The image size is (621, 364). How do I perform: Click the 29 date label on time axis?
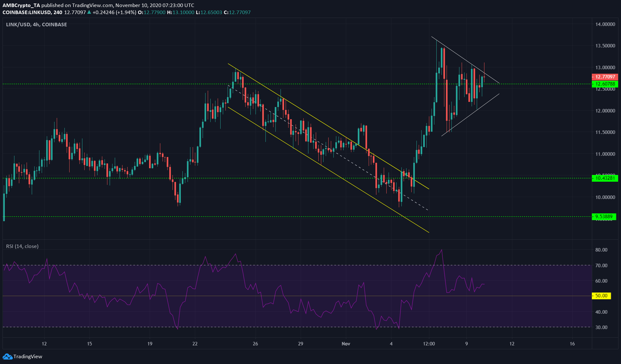300,343
